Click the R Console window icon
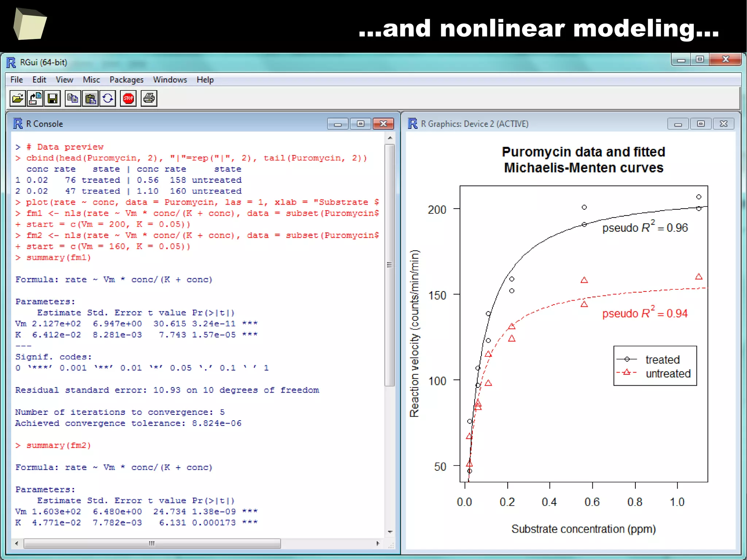This screenshot has height=560, width=747. tap(18, 124)
